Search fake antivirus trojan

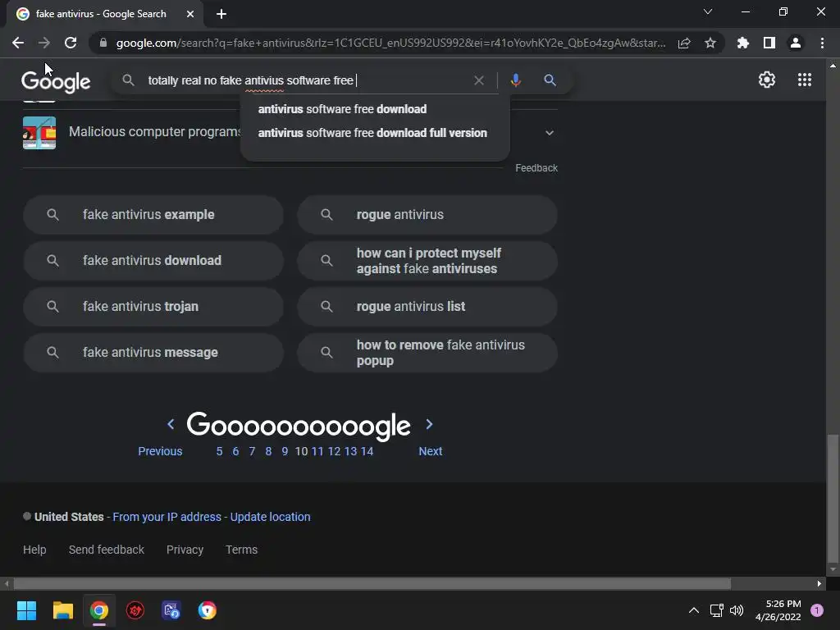coord(153,307)
